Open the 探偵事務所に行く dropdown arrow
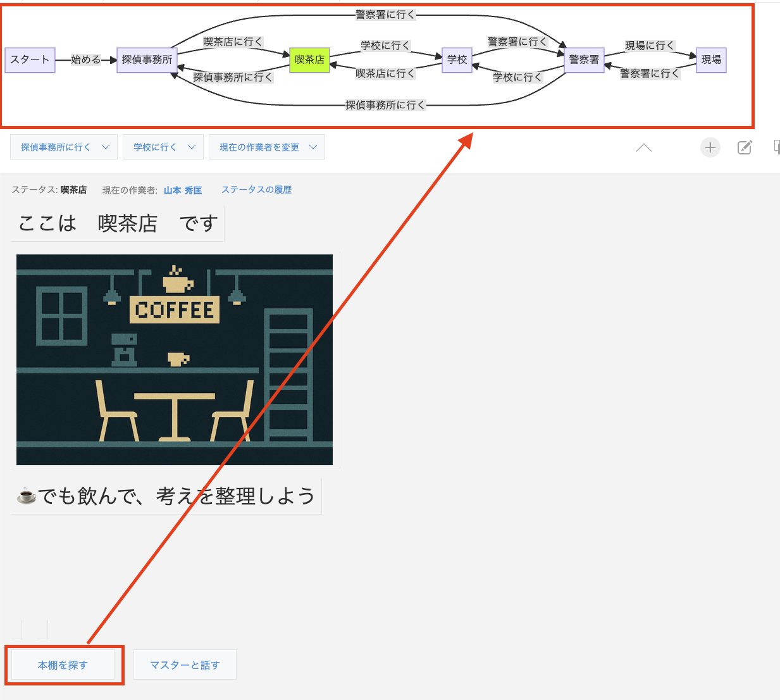 click(106, 147)
